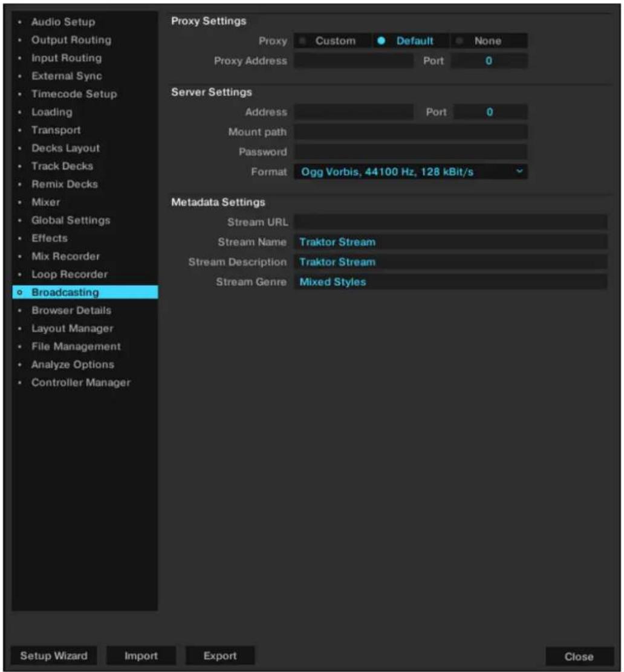Screen dimensions: 624x672
Task: Select the highlighted Broadcasting entry
Action: (85, 292)
